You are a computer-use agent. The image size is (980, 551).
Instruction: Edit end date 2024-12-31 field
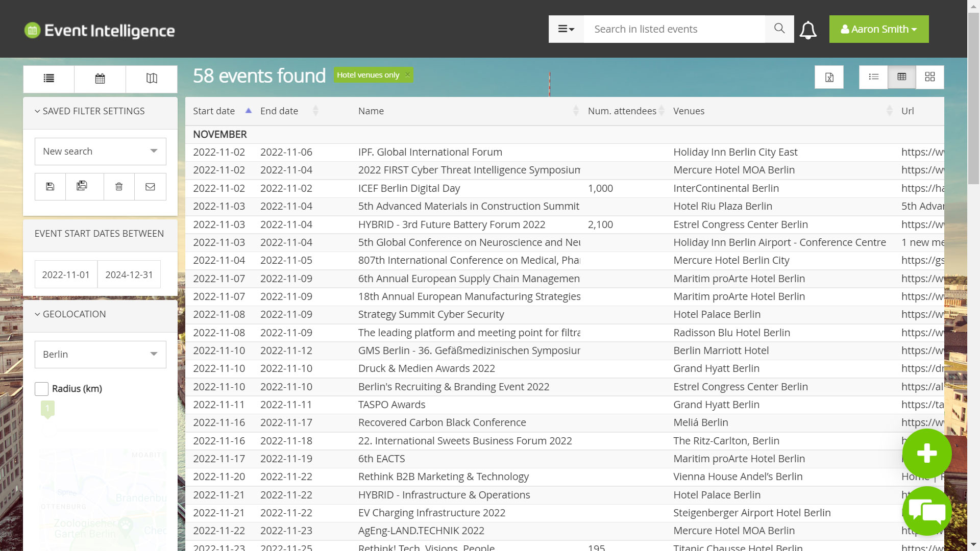pos(129,274)
